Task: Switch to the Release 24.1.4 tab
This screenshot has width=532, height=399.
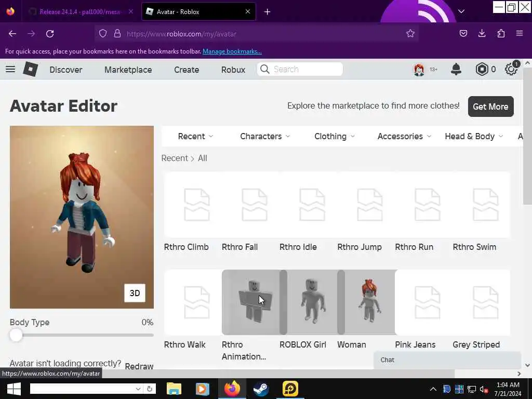Action: (81, 12)
